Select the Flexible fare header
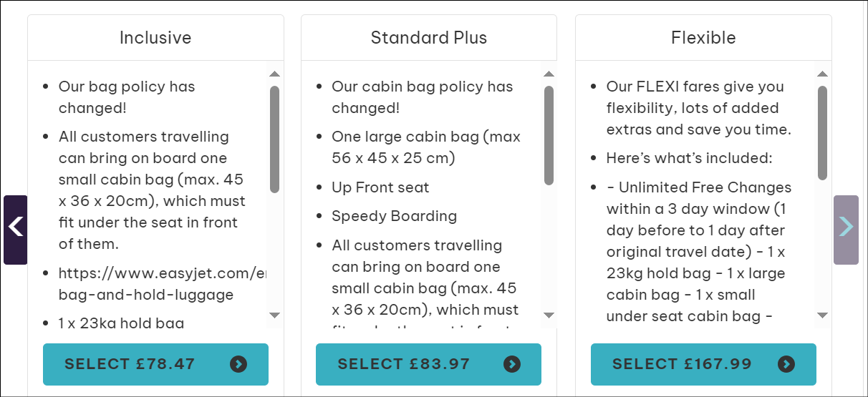This screenshot has height=397, width=868. tap(703, 38)
